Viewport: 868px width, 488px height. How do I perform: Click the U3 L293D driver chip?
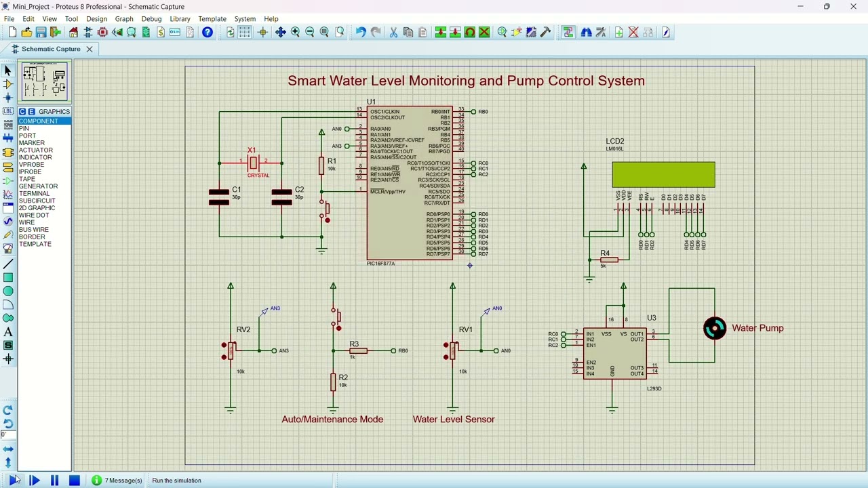point(615,354)
